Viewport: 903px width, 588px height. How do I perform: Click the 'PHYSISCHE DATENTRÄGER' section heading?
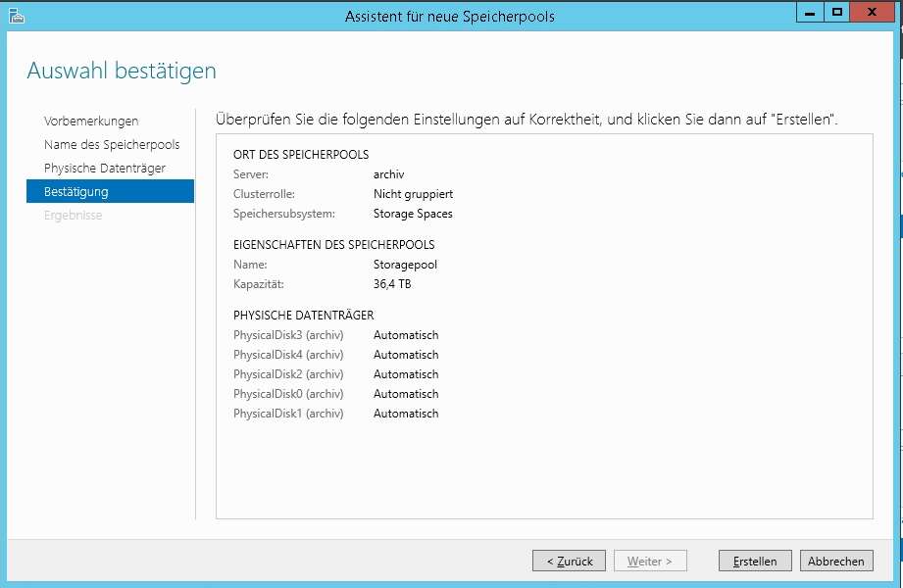pos(304,315)
